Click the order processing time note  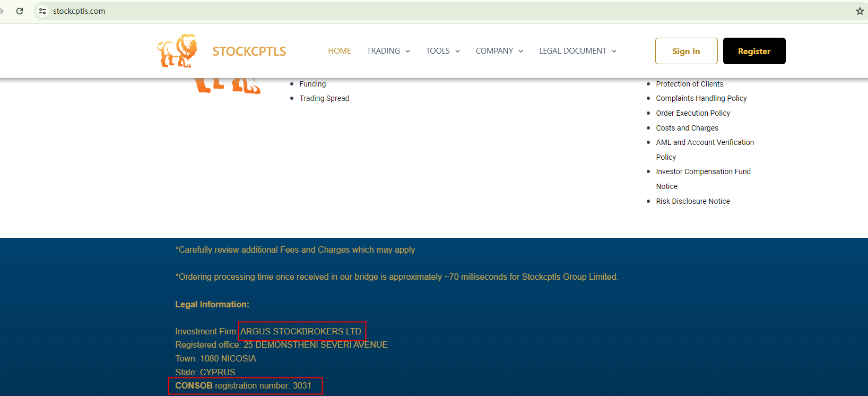[397, 277]
